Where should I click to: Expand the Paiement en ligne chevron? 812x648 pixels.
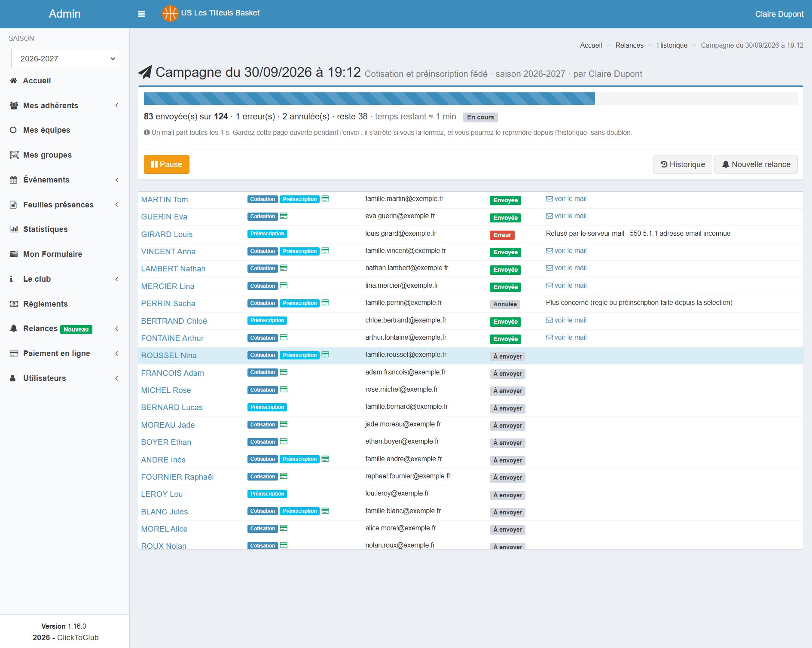[117, 353]
